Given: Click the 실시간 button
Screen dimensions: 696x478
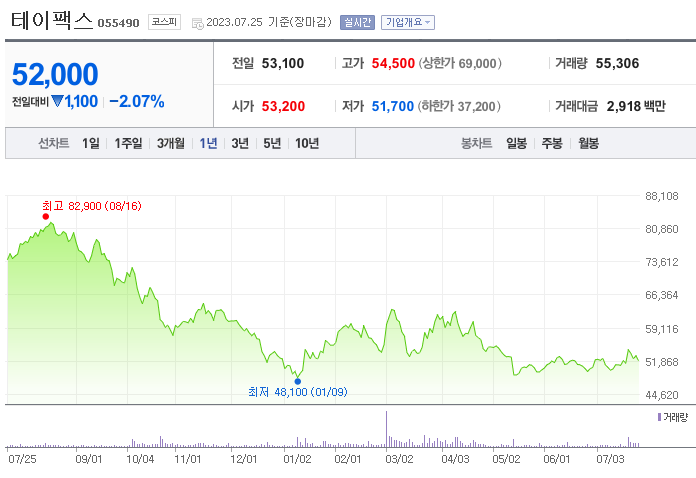Looking at the screenshot, I should pos(357,22).
